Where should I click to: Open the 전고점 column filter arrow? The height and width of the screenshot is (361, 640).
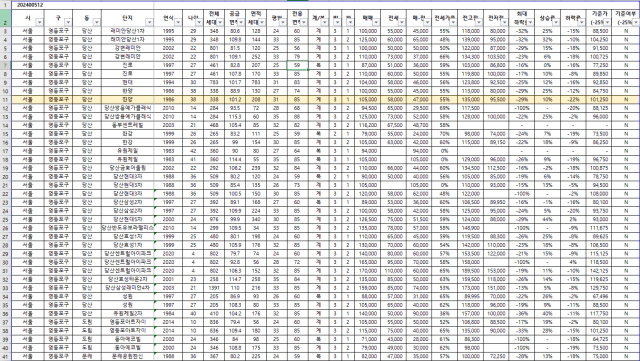coord(479,22)
